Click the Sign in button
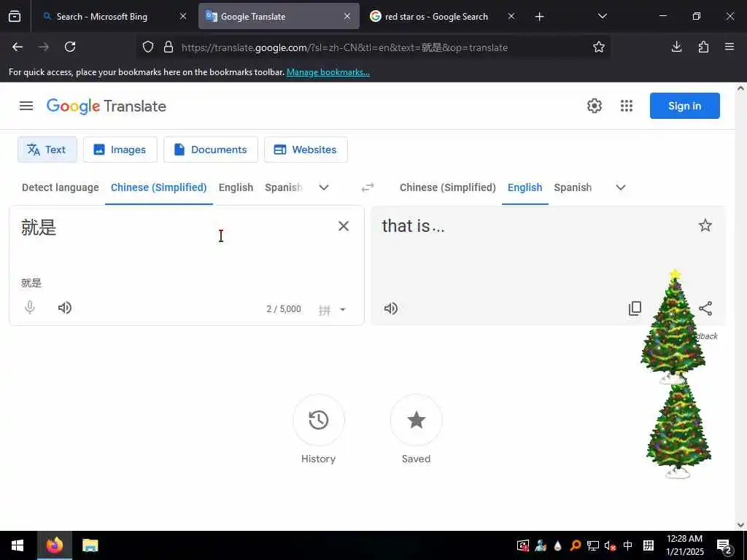The width and height of the screenshot is (747, 560). click(684, 106)
